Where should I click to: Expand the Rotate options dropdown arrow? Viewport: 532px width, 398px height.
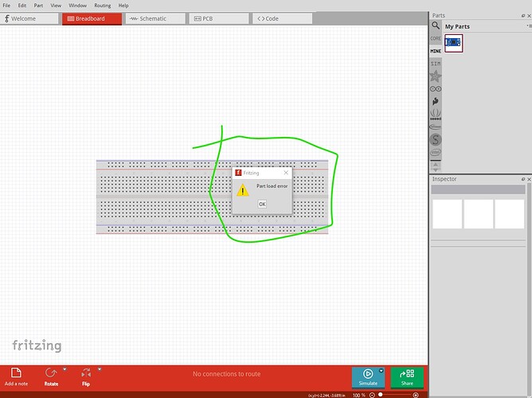pyautogui.click(x=65, y=370)
